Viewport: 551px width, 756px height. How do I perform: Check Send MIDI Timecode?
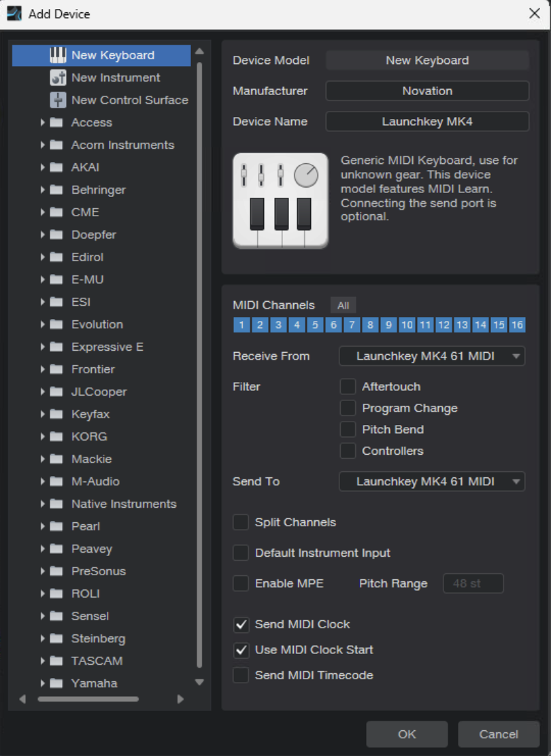coord(241,675)
